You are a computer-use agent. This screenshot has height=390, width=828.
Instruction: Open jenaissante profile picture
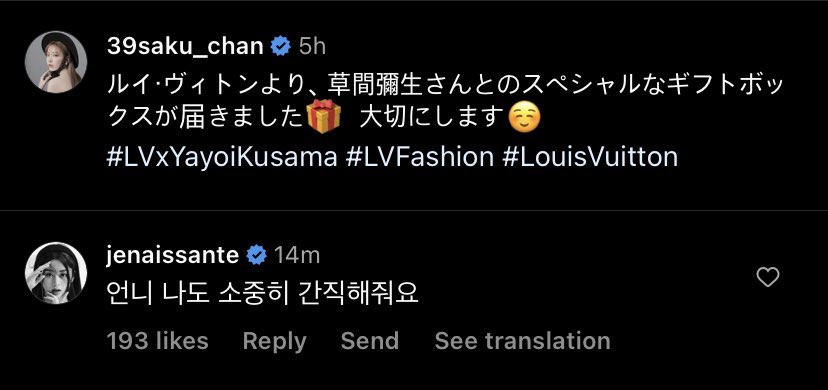click(x=56, y=273)
